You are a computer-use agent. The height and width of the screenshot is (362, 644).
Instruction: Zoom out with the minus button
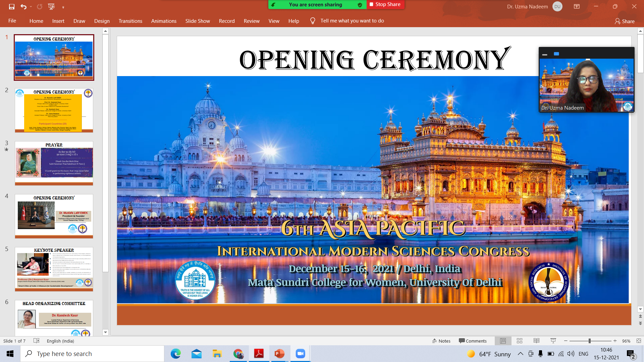tap(566, 341)
